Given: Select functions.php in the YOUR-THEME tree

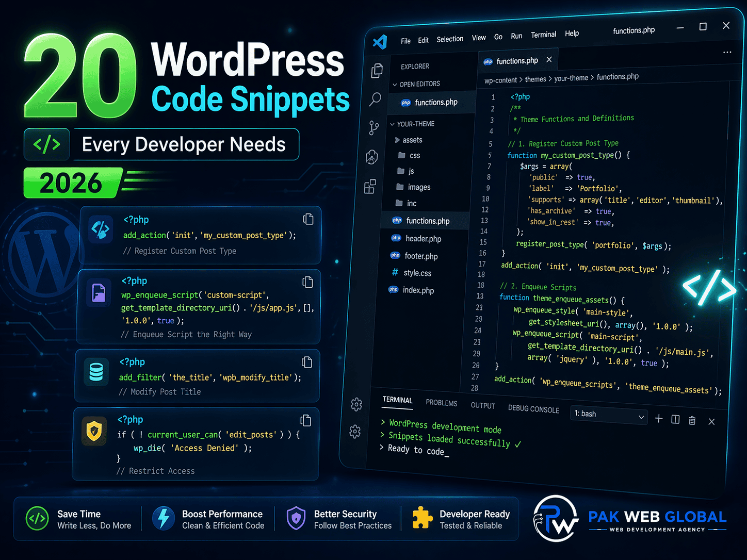Looking at the screenshot, I should tap(426, 221).
